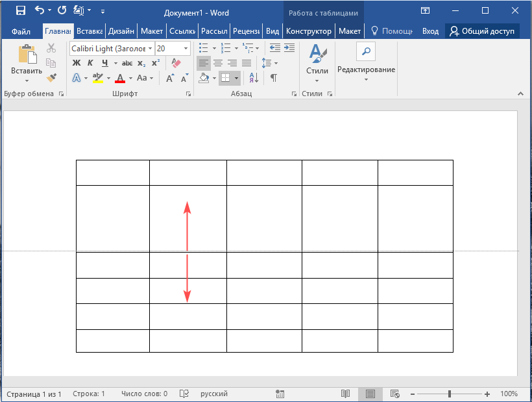
Task: Toggle paragraph marks display (¶)
Action: click(x=274, y=78)
